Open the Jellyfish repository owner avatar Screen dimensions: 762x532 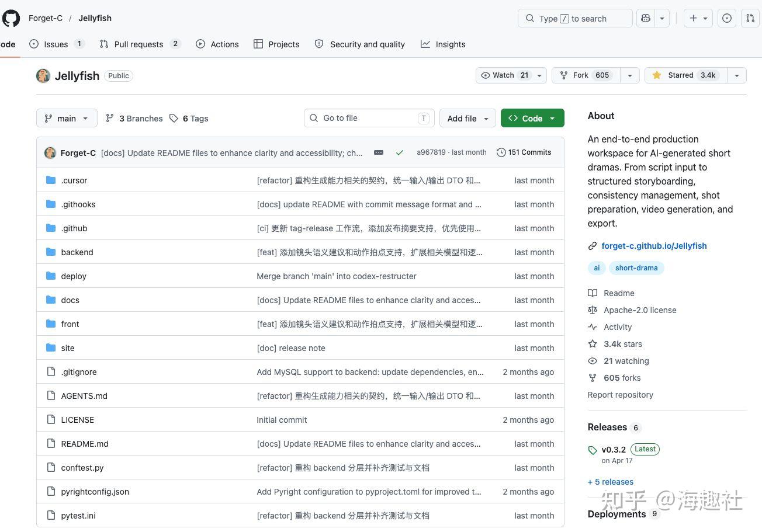(x=43, y=75)
